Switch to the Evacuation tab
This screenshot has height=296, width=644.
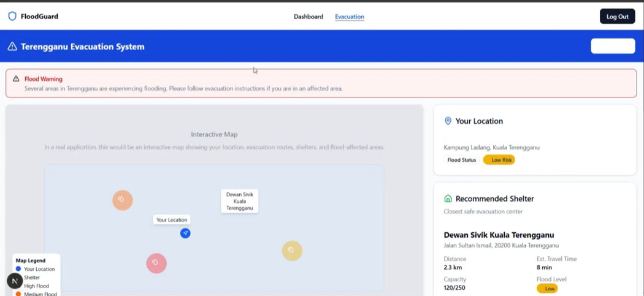(350, 17)
